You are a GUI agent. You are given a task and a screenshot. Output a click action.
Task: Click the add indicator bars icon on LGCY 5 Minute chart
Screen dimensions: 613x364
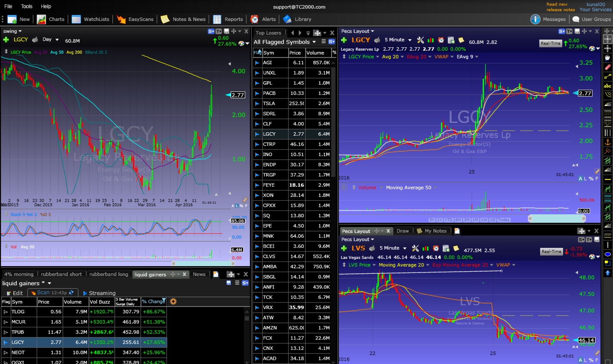click(x=431, y=40)
